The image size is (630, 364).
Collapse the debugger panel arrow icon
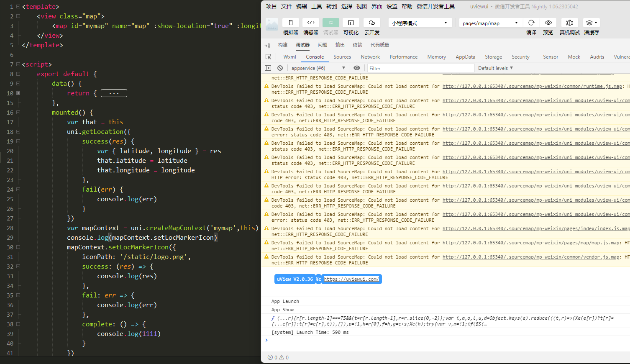[x=267, y=45]
